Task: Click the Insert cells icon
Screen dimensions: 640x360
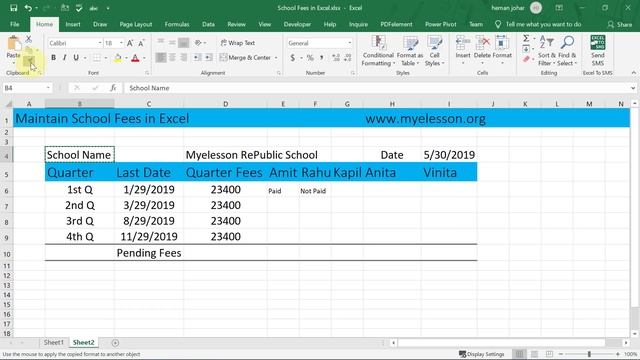Action: [x=463, y=42]
